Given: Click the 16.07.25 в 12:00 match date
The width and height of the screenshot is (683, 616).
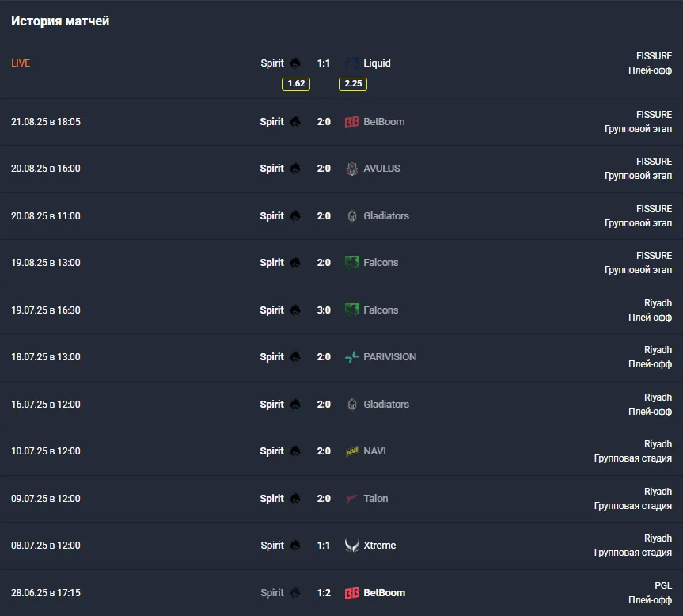Looking at the screenshot, I should [46, 405].
